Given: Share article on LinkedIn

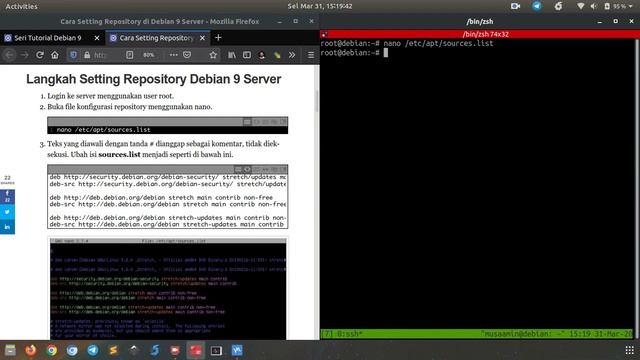Looking at the screenshot, I should click(7, 227).
